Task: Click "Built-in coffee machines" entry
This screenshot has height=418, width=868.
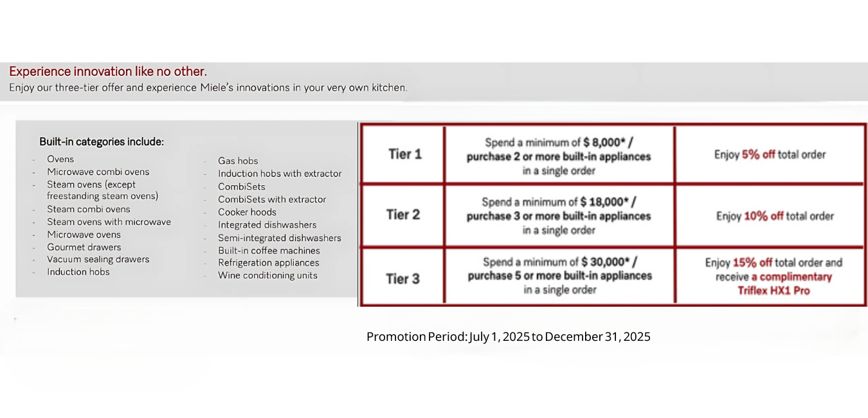Action: pyautogui.click(x=269, y=250)
